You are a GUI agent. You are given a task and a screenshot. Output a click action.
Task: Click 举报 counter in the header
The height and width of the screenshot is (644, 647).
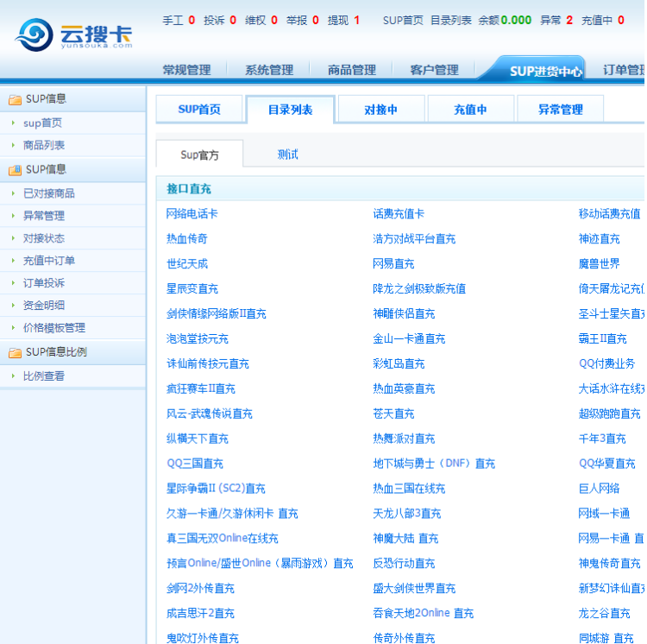(303, 20)
